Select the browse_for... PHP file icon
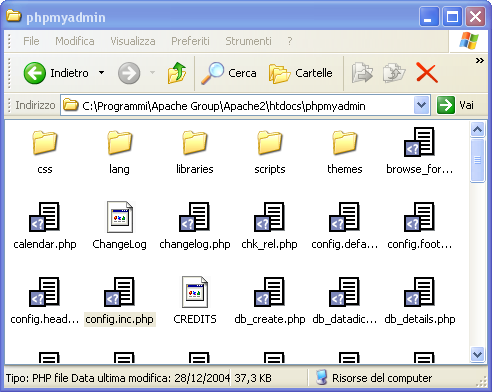Viewport: 492px width, 392px height. click(419, 142)
